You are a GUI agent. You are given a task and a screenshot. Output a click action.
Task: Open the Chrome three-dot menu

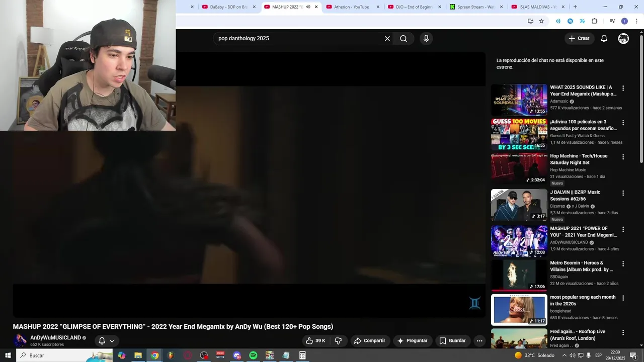(x=637, y=21)
